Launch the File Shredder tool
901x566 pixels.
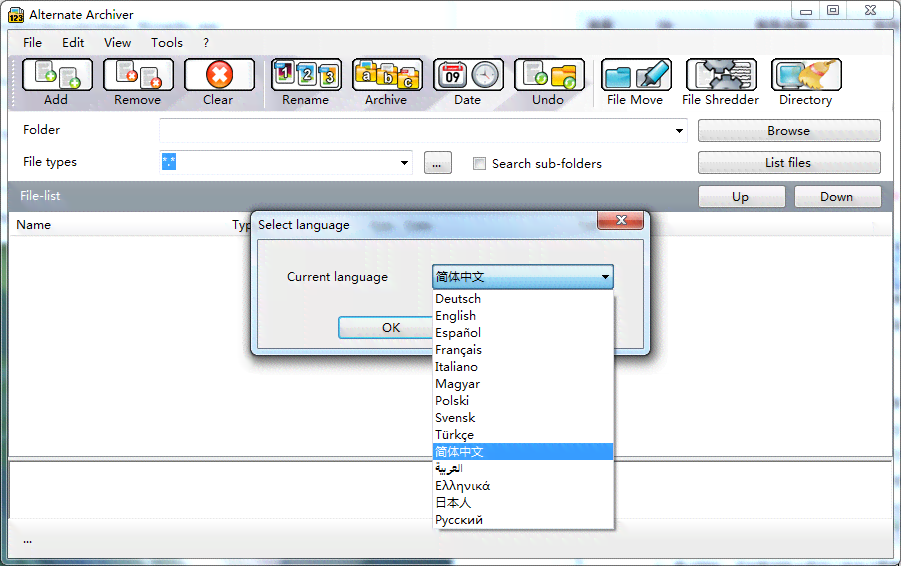(x=721, y=75)
